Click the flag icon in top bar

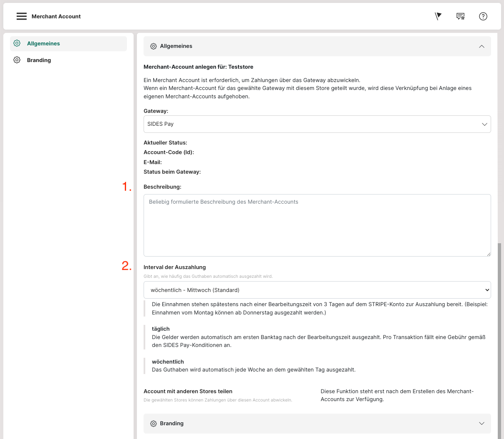pos(438,16)
